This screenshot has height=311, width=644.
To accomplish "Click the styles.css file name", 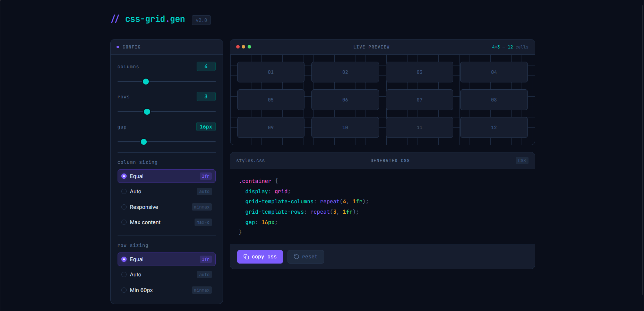I will pos(250,161).
